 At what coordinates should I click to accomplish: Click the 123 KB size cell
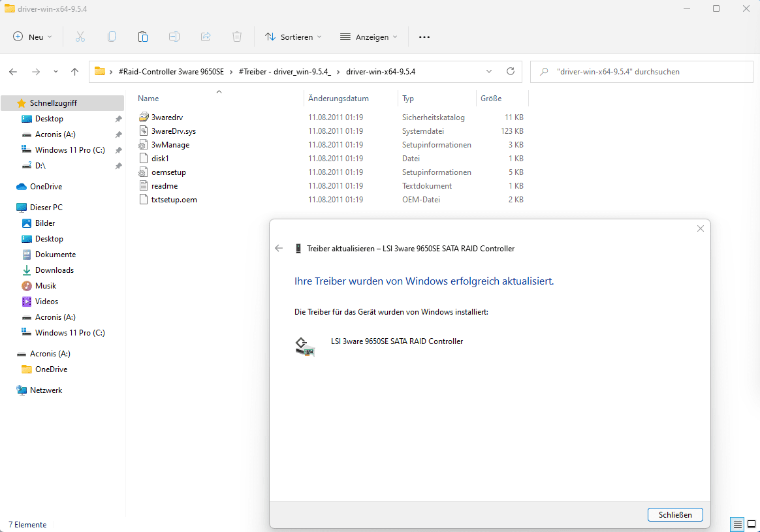pos(512,131)
